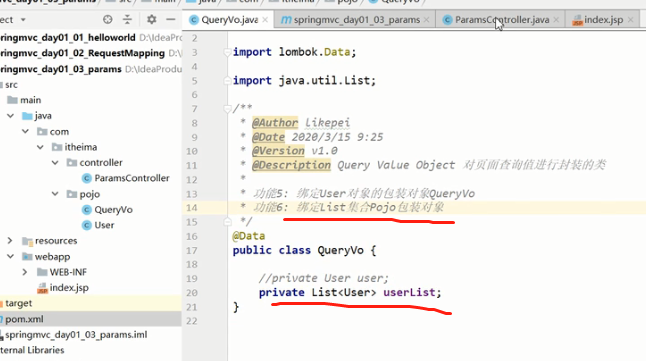This screenshot has height=361, width=646.
Task: Click the @Data annotation
Action: (249, 236)
